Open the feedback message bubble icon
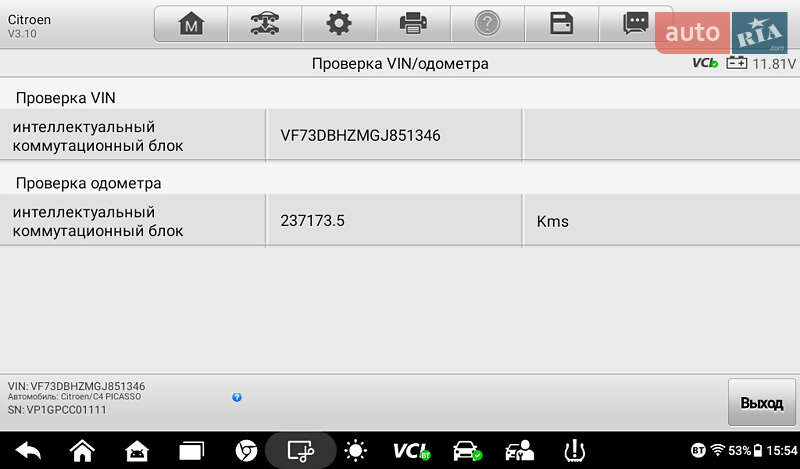The height and width of the screenshot is (469, 800). [635, 23]
